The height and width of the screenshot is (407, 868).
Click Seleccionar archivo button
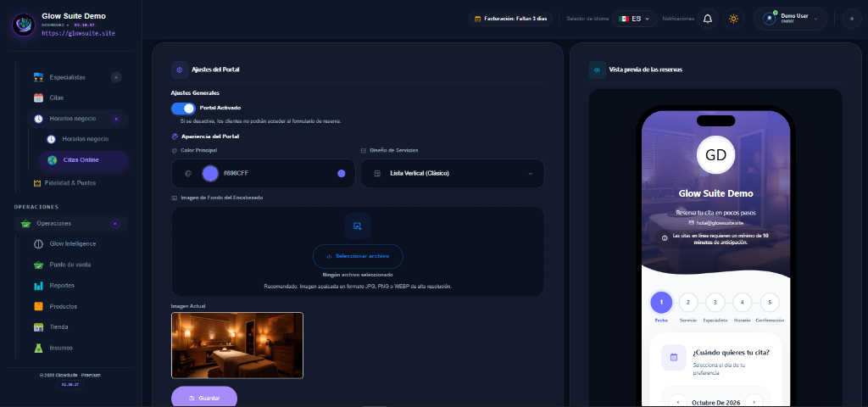[359, 256]
